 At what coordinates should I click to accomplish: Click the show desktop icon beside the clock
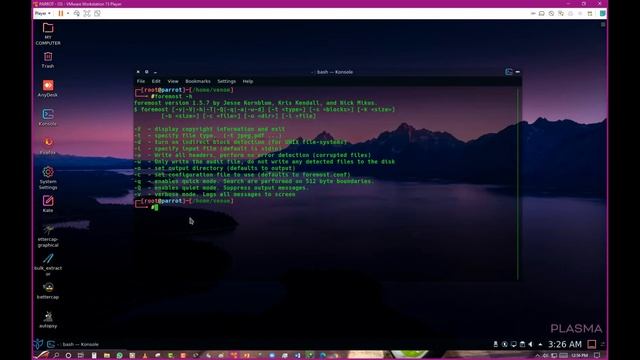[x=591, y=344]
